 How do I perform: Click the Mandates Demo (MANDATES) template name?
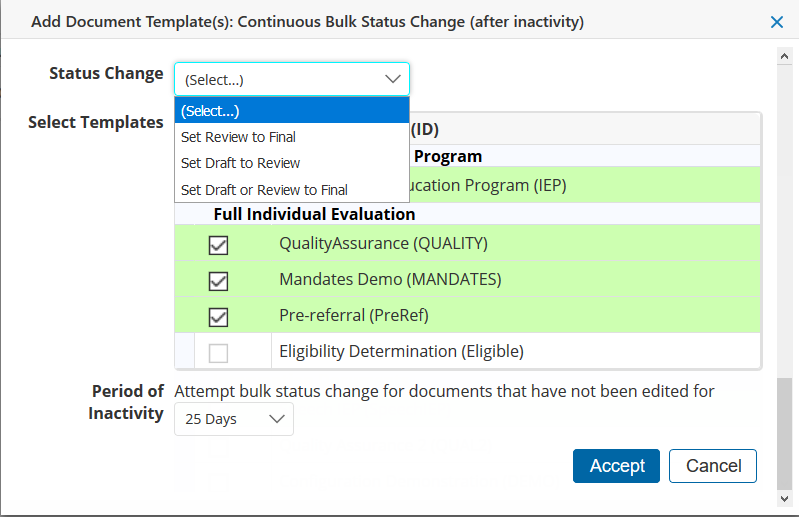pos(390,279)
